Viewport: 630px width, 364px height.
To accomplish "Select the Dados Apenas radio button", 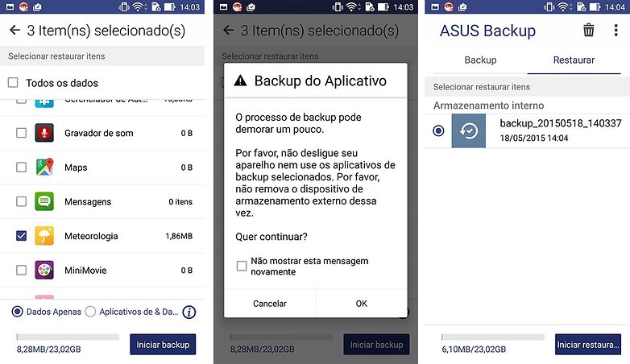I will 17,312.
